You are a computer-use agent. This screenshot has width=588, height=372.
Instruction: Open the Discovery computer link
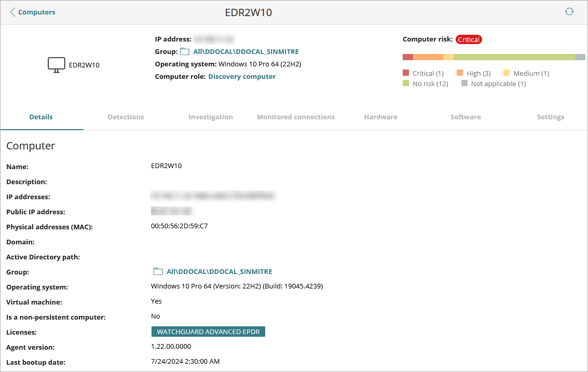click(x=242, y=76)
